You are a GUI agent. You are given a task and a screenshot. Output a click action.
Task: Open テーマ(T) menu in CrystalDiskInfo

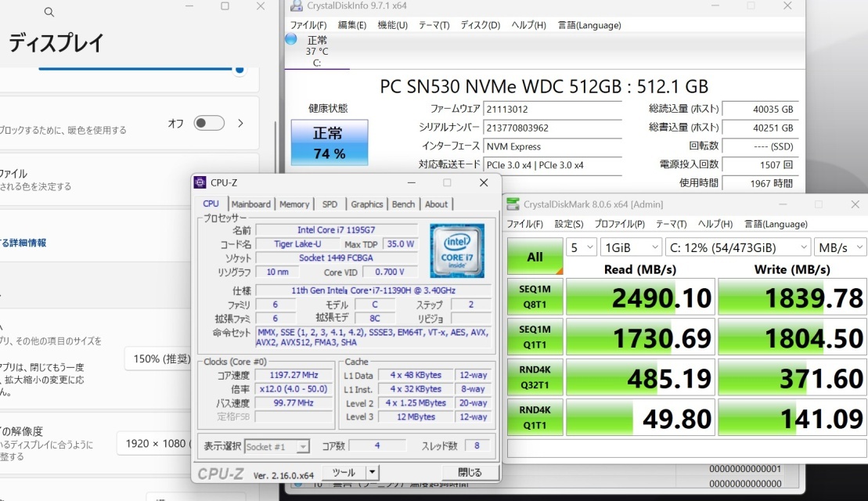point(434,25)
